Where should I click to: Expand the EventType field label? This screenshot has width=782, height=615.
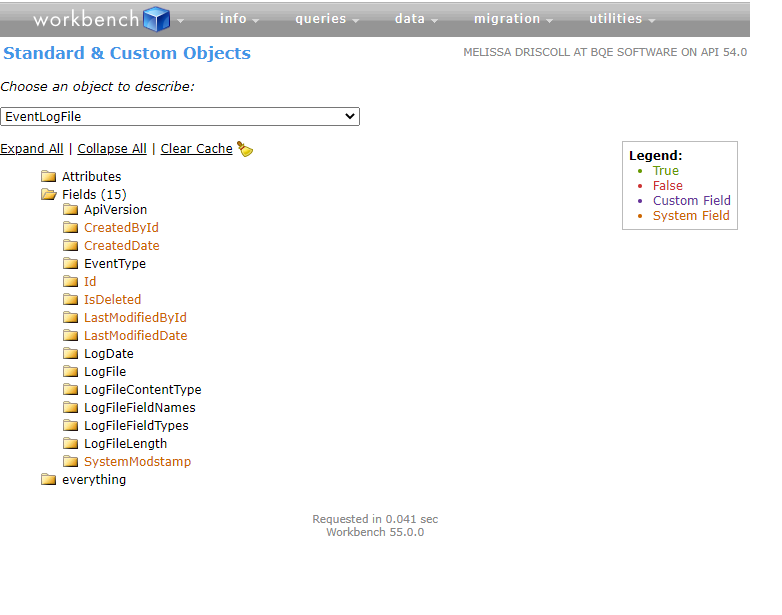[x=115, y=263]
